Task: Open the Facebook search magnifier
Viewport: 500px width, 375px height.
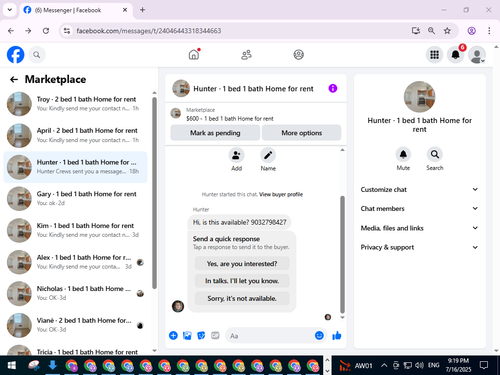Action: [37, 55]
